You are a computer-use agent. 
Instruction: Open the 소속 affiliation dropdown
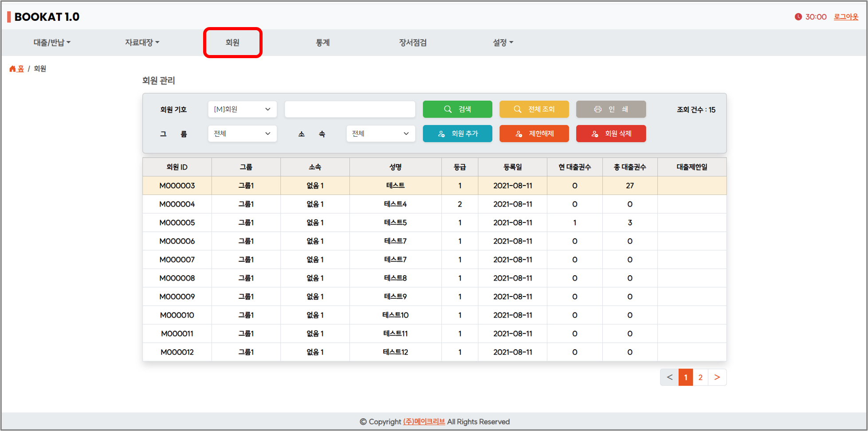[381, 134]
